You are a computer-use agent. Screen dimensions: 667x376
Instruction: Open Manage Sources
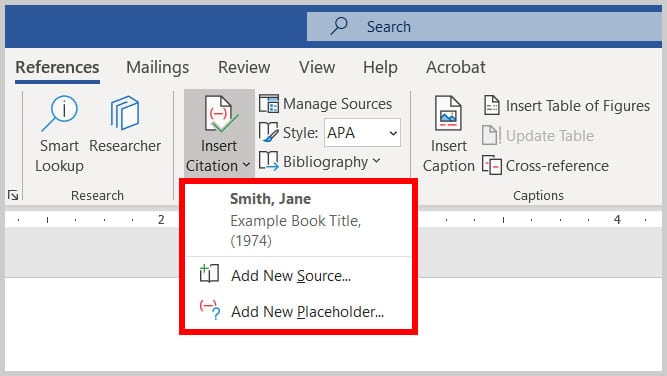[325, 104]
